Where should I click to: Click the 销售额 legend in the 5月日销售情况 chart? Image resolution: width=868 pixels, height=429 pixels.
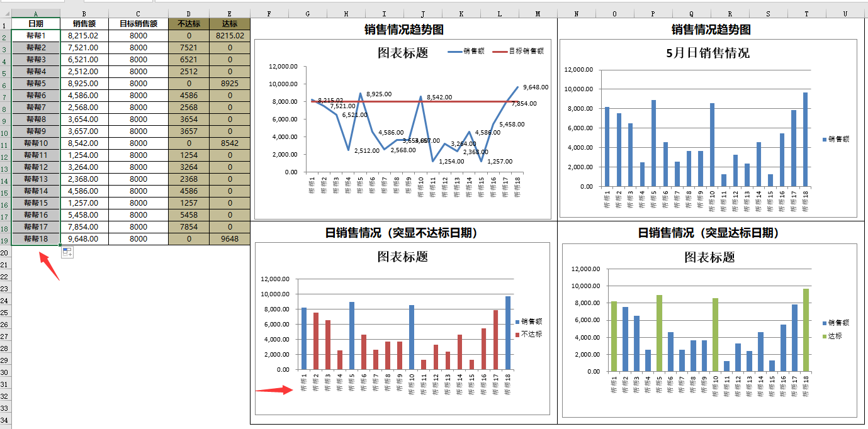(x=835, y=139)
